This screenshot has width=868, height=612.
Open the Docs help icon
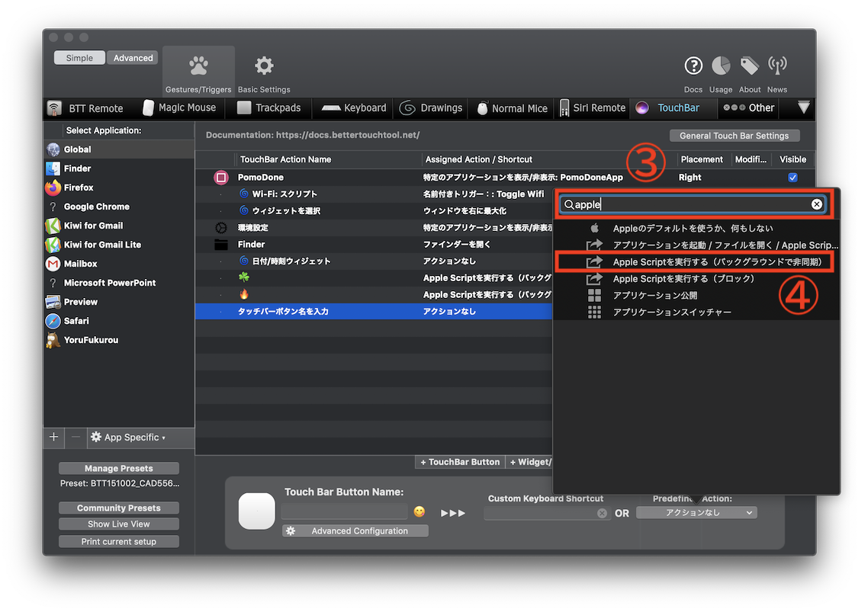[x=693, y=66]
